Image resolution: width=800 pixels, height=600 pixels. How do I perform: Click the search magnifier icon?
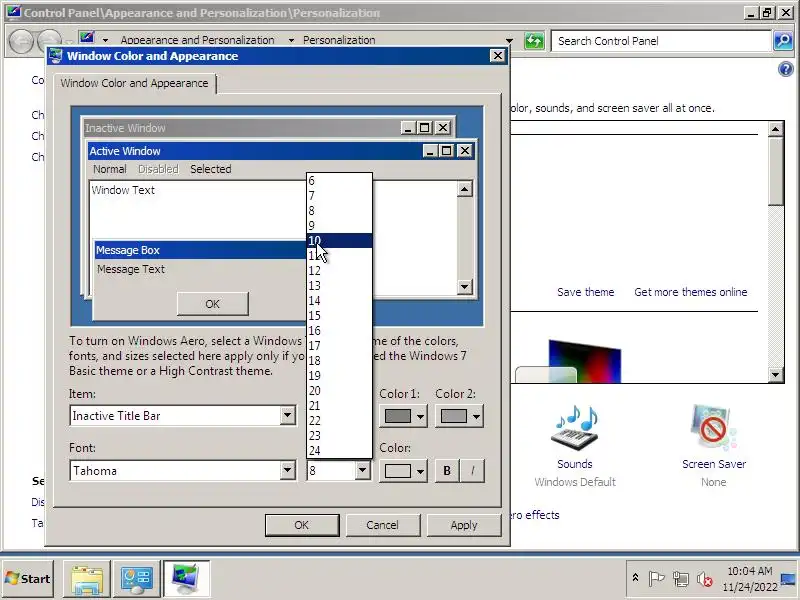click(783, 41)
